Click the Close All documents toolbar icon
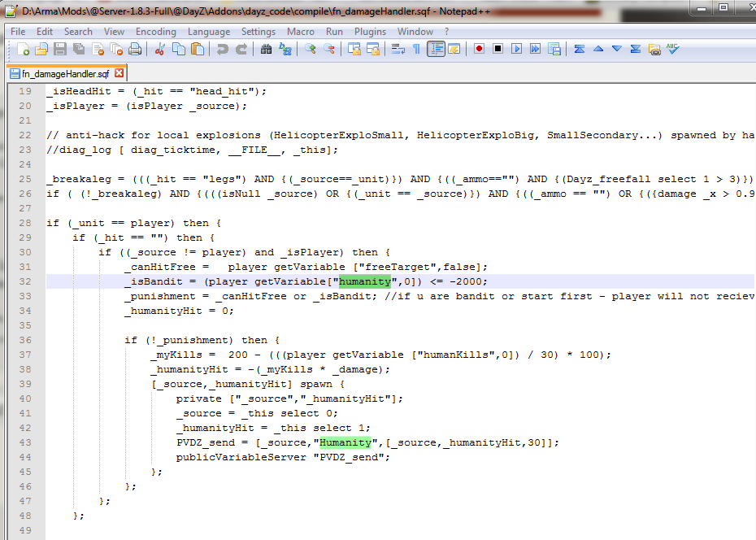This screenshot has width=756, height=540. pyautogui.click(x=117, y=49)
